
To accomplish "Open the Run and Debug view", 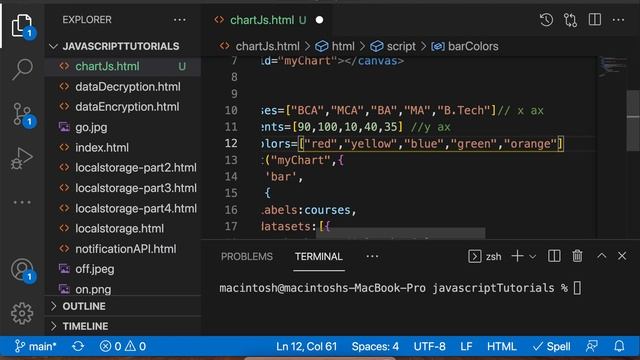I will pos(22,158).
